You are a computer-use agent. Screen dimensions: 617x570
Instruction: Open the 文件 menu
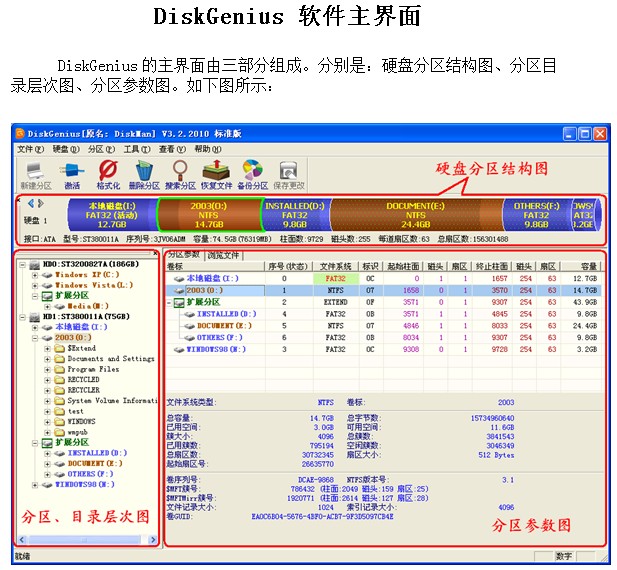(30, 149)
